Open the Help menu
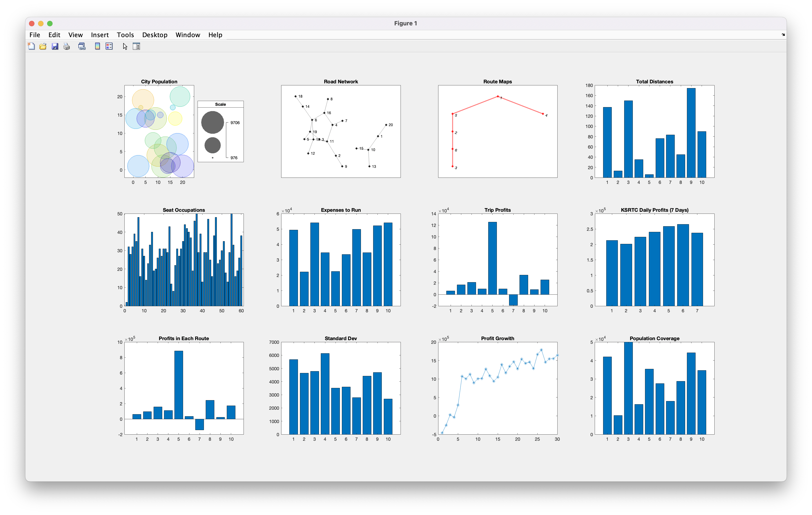This screenshot has height=515, width=812. coord(215,35)
